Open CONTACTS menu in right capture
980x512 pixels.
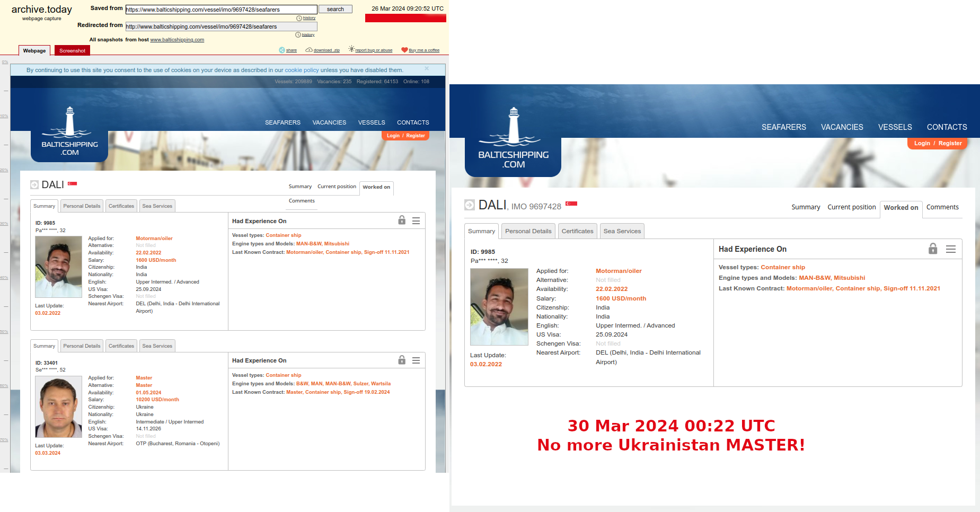click(947, 127)
